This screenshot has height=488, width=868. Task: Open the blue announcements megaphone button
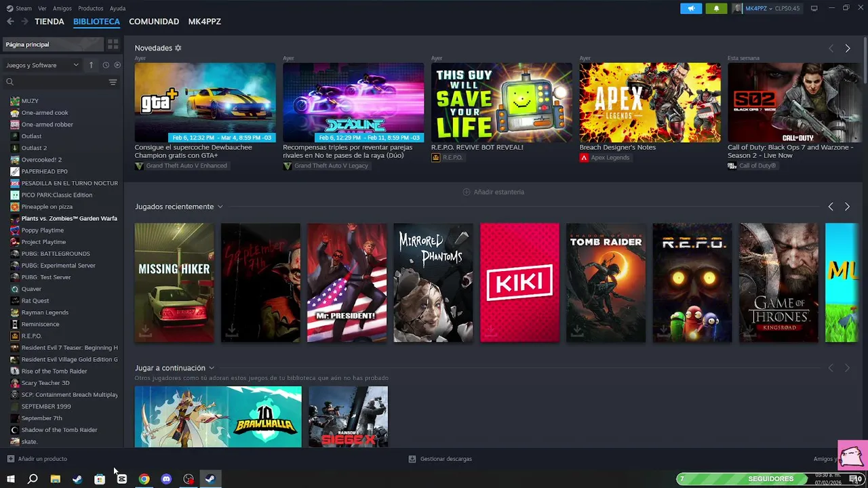tap(691, 8)
